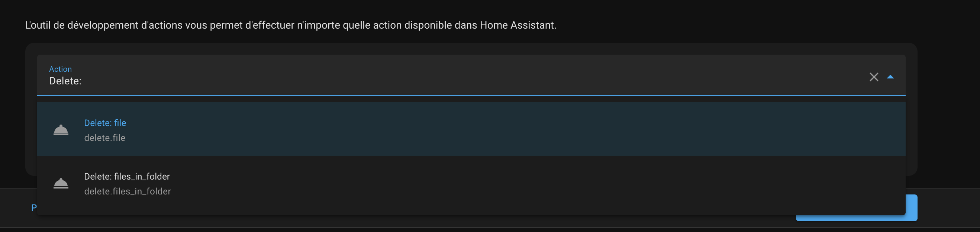980x232 pixels.
Task: Collapse the Action dropdown using the up arrow
Action: tap(890, 77)
